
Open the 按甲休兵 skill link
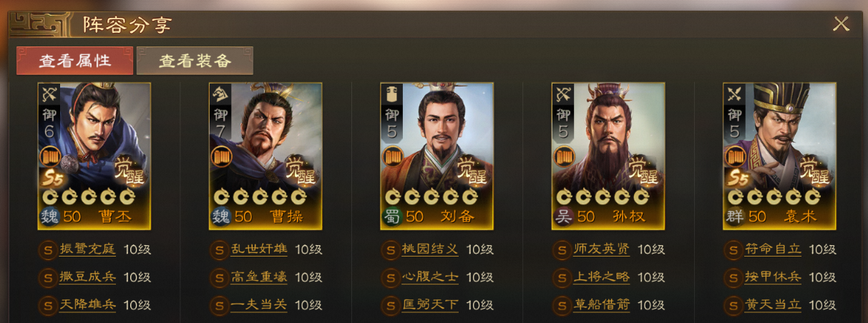click(x=773, y=277)
